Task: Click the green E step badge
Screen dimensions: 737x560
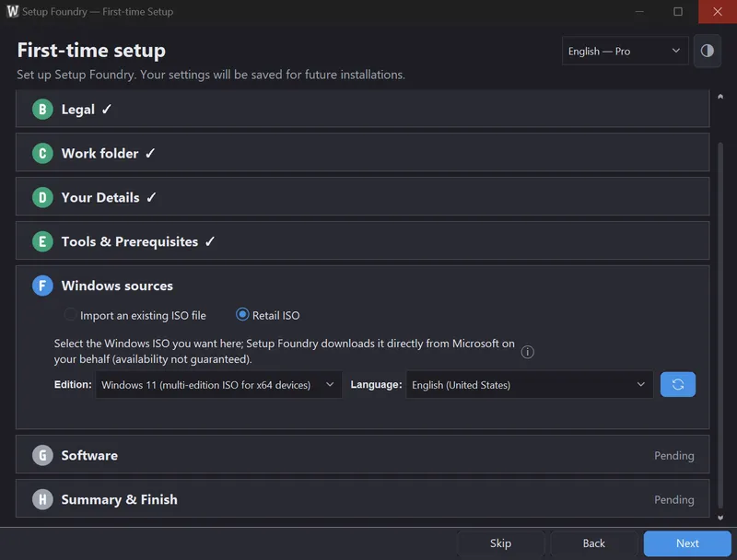Action: tap(42, 241)
